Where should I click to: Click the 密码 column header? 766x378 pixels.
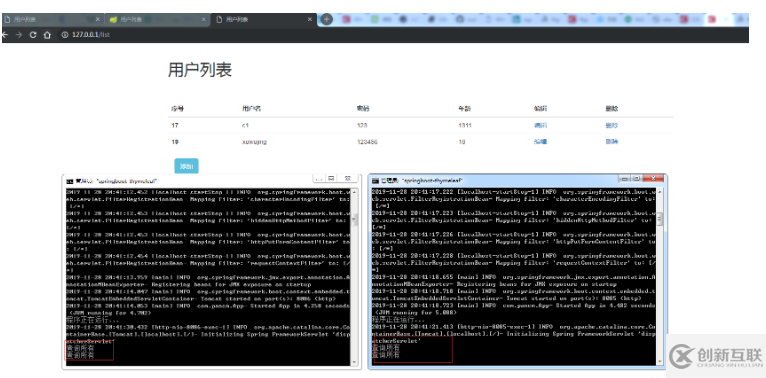[x=362, y=108]
